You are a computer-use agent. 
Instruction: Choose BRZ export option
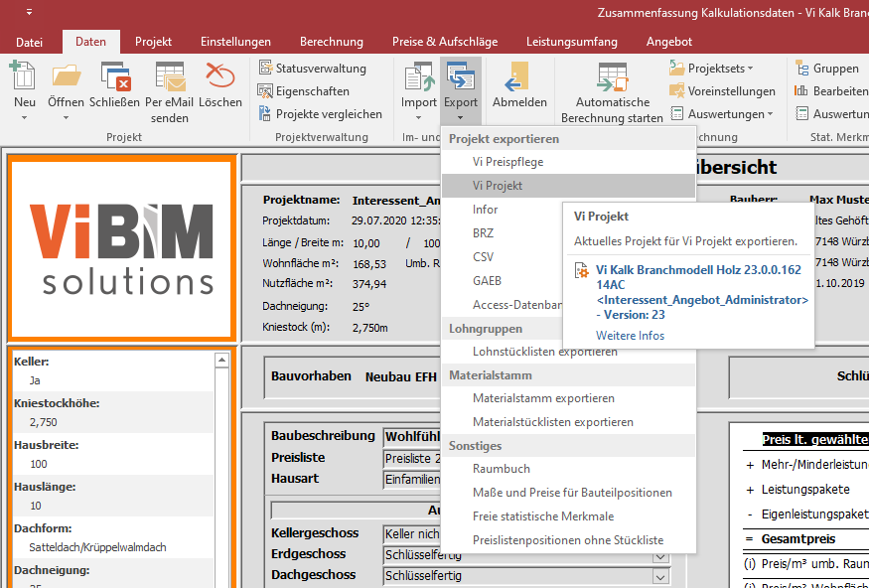(x=503, y=233)
